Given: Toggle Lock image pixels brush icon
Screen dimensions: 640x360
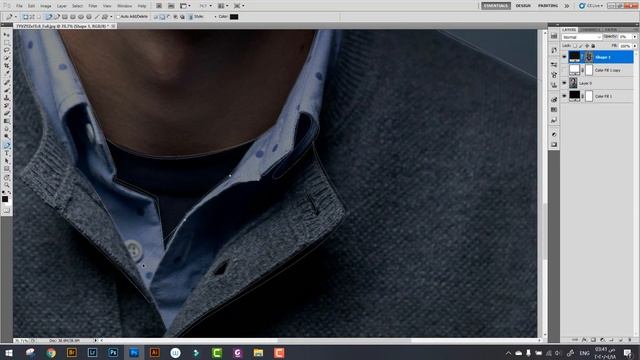Looking at the screenshot, I should click(581, 46).
